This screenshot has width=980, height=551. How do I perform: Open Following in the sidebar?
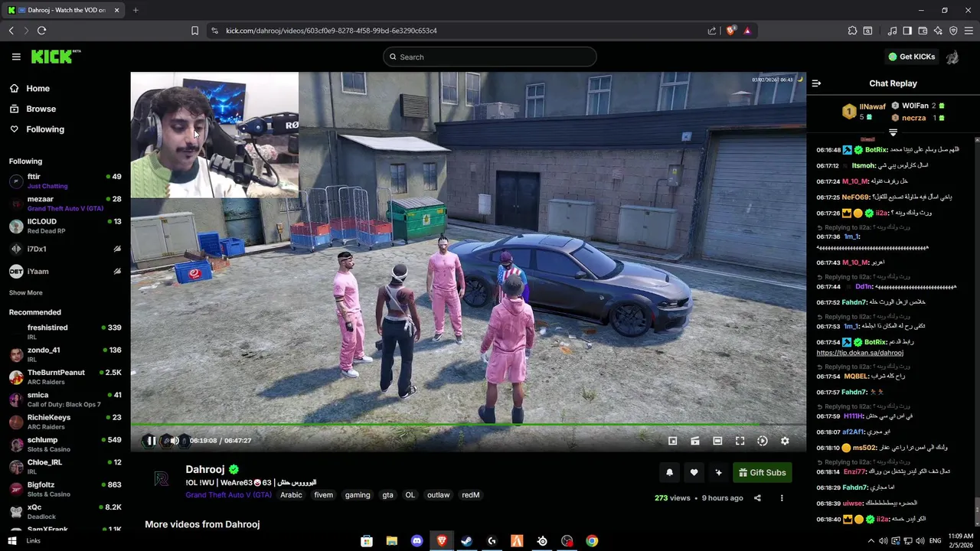click(x=45, y=129)
